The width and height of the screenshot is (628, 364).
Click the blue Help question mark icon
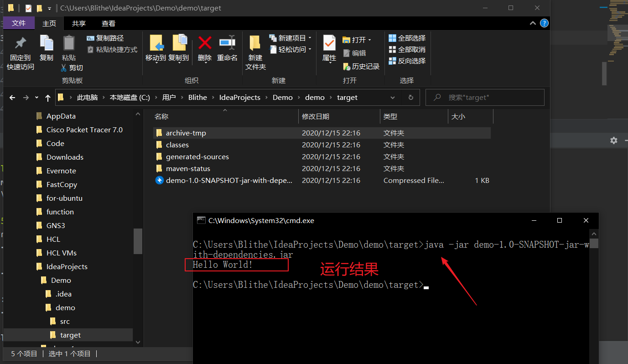tap(544, 23)
